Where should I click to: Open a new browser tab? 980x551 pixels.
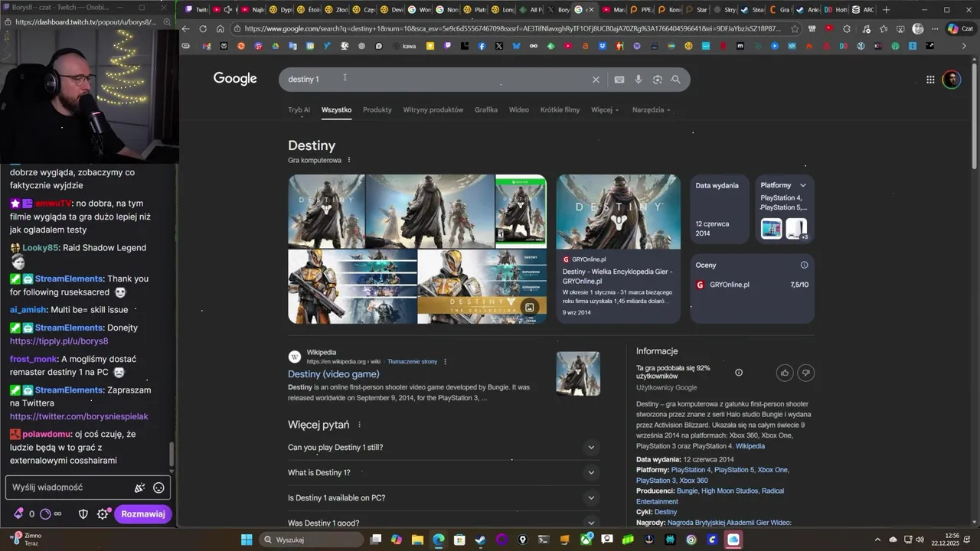point(886,10)
